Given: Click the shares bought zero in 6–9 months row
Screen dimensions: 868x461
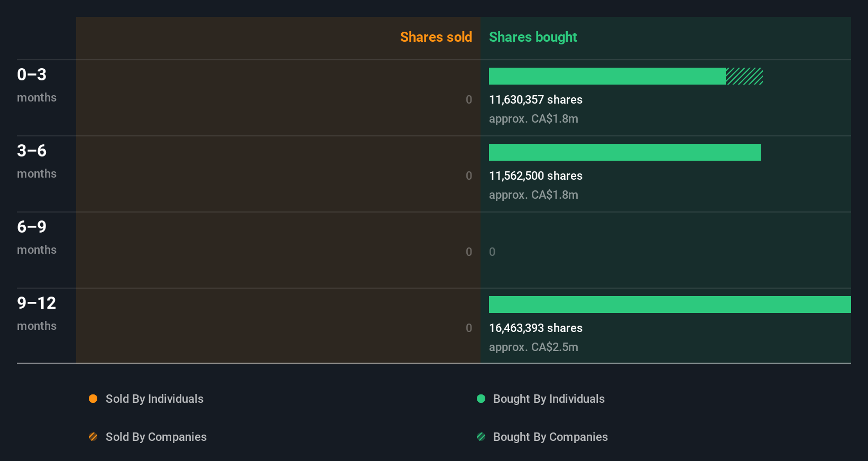Looking at the screenshot, I should click(x=492, y=252).
